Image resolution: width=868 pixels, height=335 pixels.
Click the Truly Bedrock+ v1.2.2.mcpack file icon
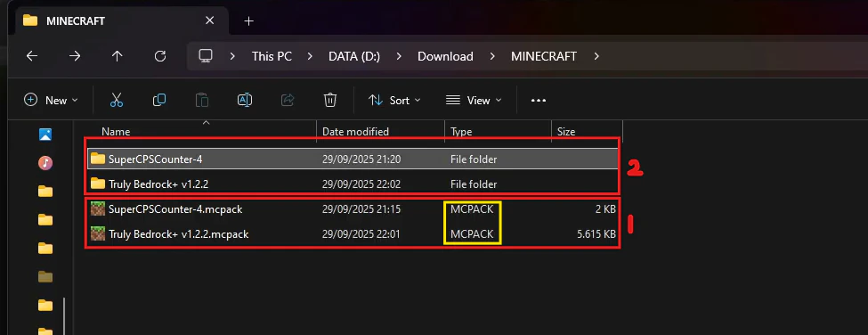98,233
